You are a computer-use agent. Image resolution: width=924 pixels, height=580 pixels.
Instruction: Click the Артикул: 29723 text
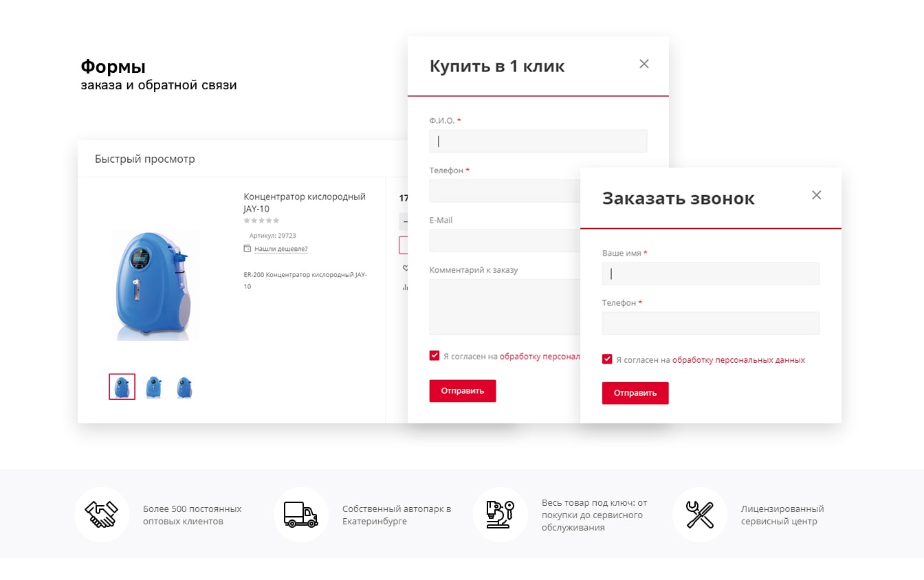click(x=273, y=236)
